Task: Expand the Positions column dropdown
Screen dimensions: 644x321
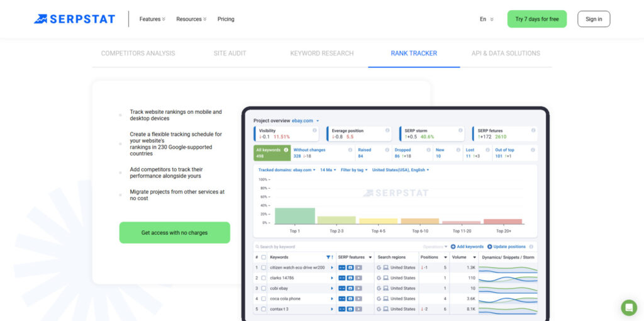Action: pyautogui.click(x=445, y=257)
